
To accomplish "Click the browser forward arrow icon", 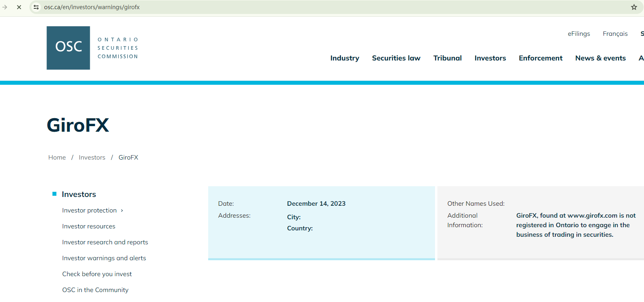I will pos(5,7).
